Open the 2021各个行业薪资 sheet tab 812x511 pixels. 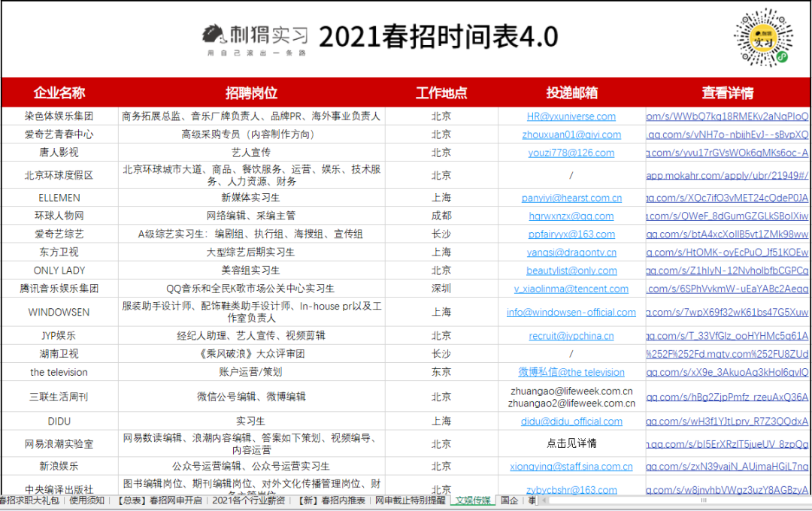249,500
